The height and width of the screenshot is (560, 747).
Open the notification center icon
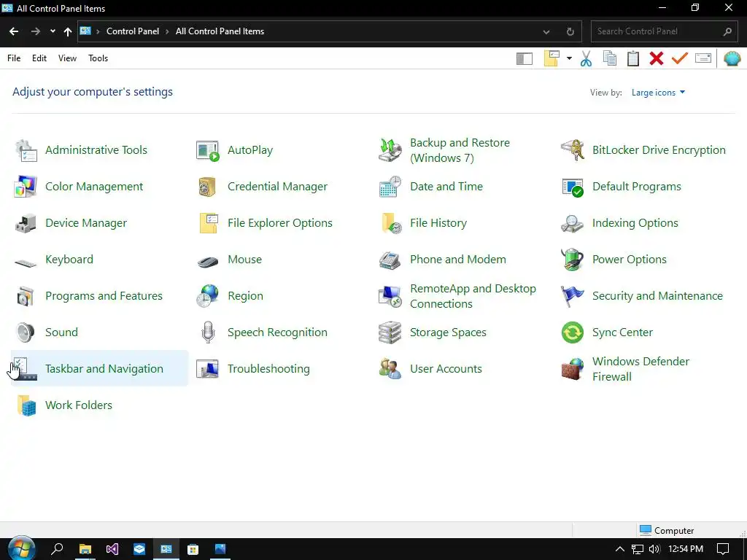723,549
